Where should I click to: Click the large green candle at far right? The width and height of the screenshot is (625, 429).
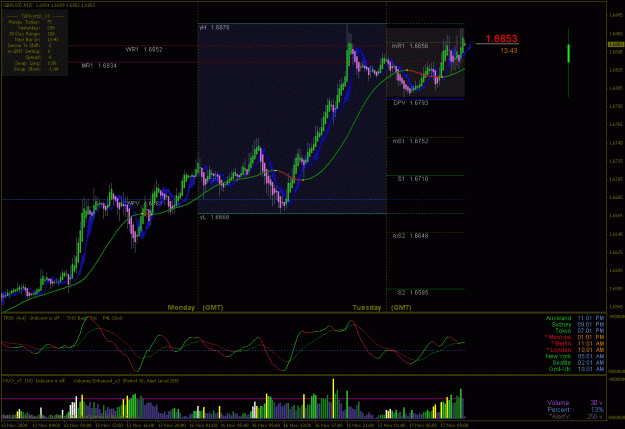pos(568,54)
